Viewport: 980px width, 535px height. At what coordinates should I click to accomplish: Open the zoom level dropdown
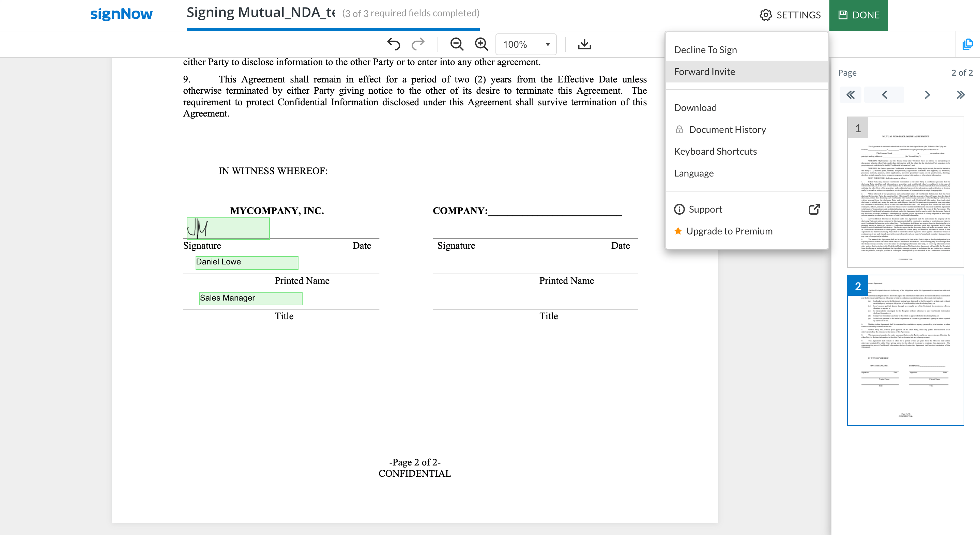[525, 44]
